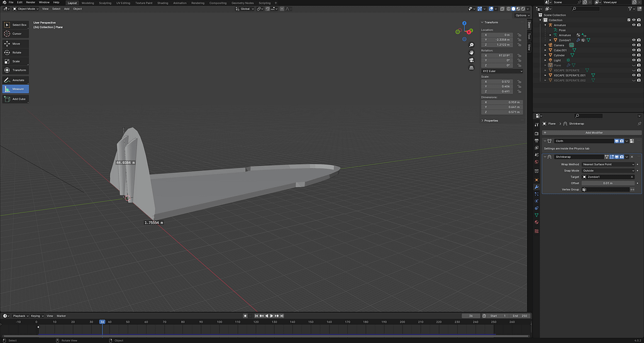
Task: Activate the Rotate tool
Action: (x=16, y=52)
